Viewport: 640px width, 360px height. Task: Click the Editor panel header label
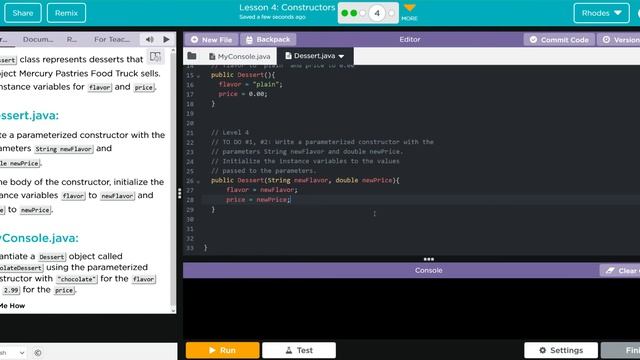coord(410,40)
